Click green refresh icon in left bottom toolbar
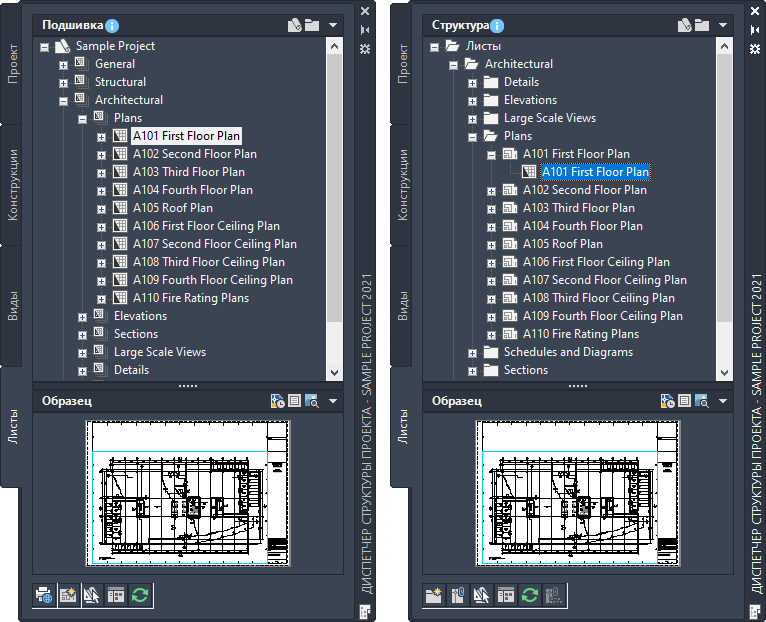The width and height of the screenshot is (766, 622). tap(140, 595)
